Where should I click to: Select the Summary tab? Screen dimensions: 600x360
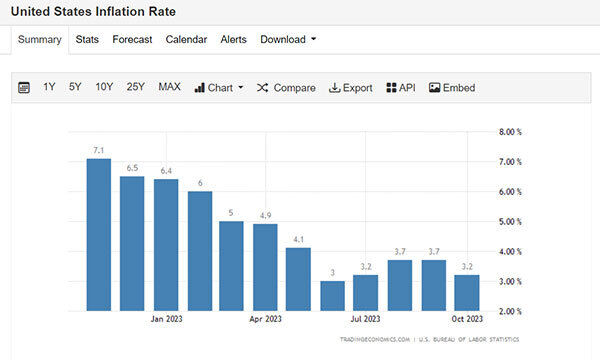pyautogui.click(x=40, y=40)
